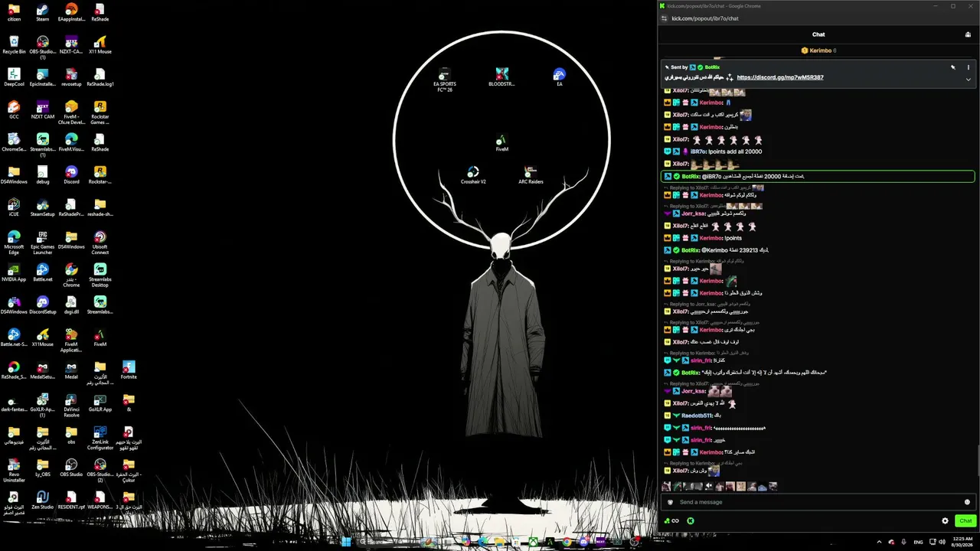This screenshot has height=551, width=980.
Task: Open the chat gift shop icon
Action: coord(968,34)
